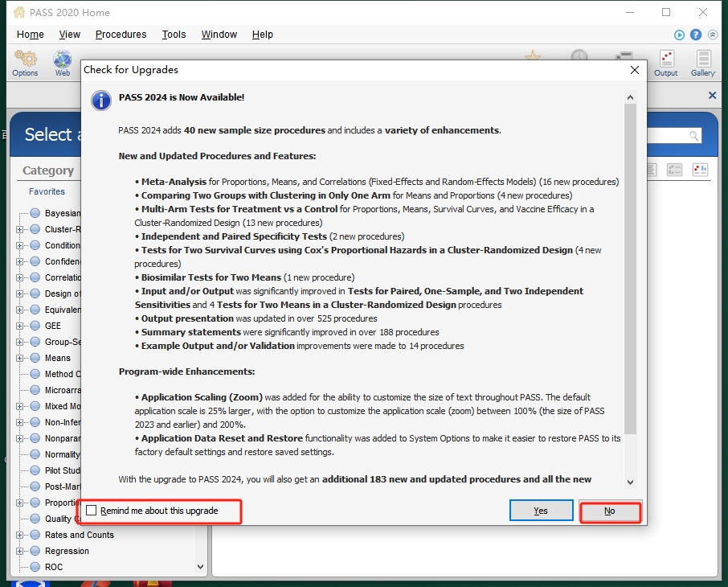Click the Method C category circle icon

[x=35, y=374]
